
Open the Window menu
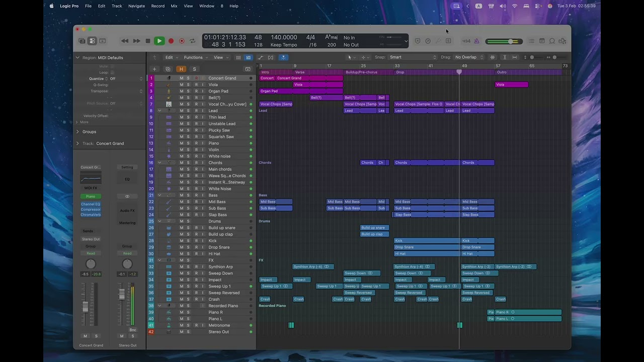click(x=207, y=6)
